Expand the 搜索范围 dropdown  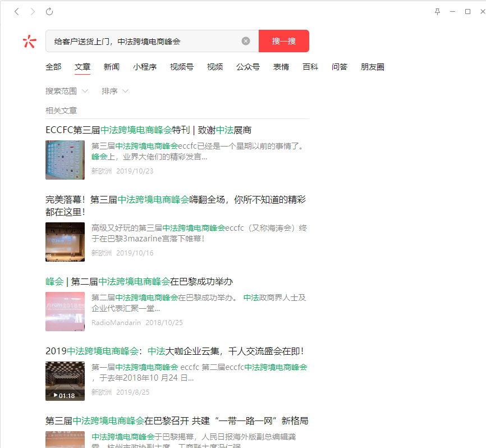[x=67, y=91]
